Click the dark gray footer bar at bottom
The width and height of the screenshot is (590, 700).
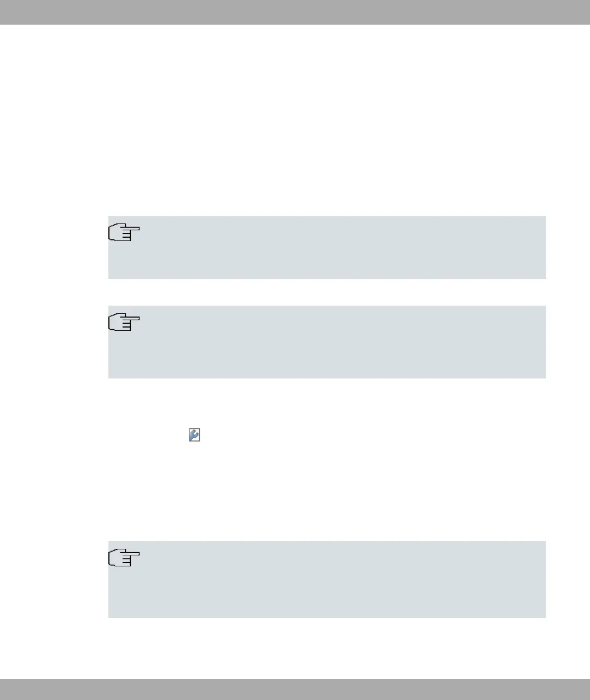[x=295, y=689]
